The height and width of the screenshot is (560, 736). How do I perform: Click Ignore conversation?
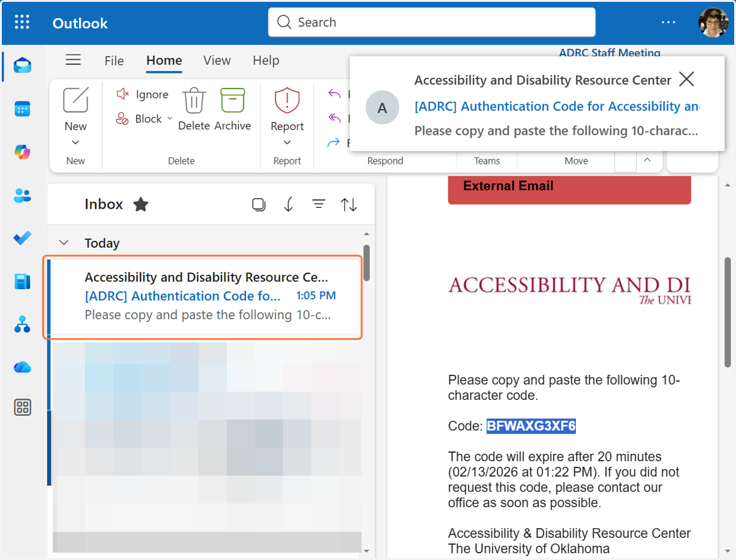(x=142, y=94)
